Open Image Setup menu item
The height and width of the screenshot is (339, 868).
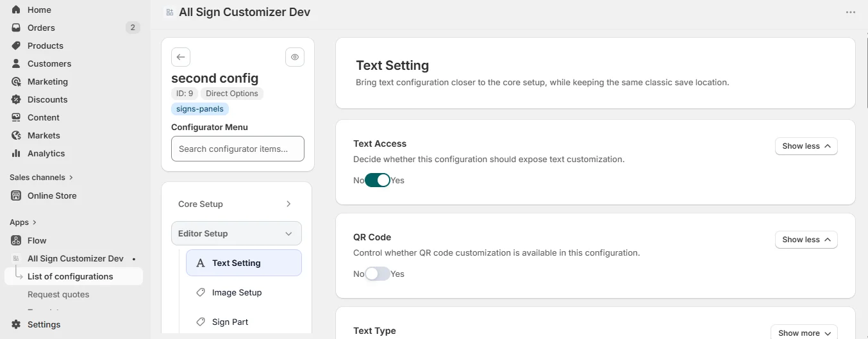pos(244,292)
